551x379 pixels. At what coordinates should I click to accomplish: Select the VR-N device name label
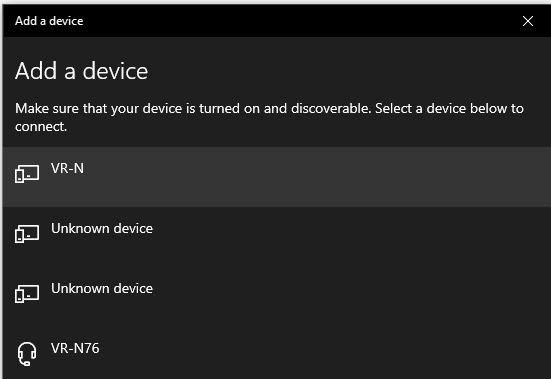coord(67,168)
